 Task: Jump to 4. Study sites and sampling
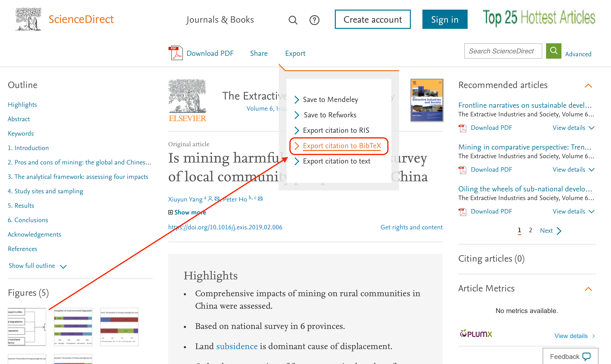click(45, 191)
